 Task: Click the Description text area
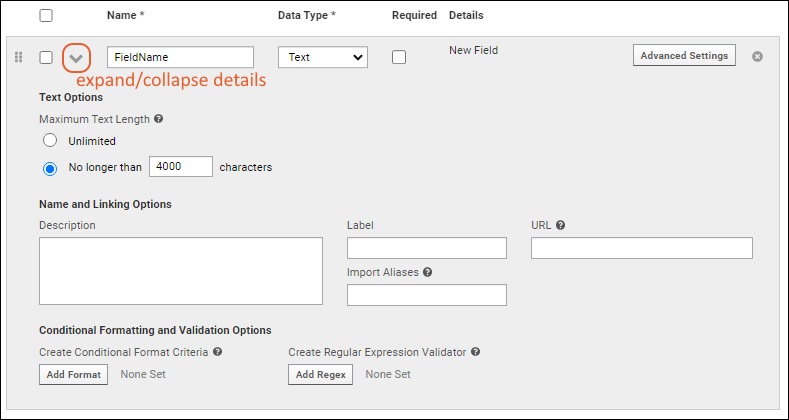coord(181,271)
